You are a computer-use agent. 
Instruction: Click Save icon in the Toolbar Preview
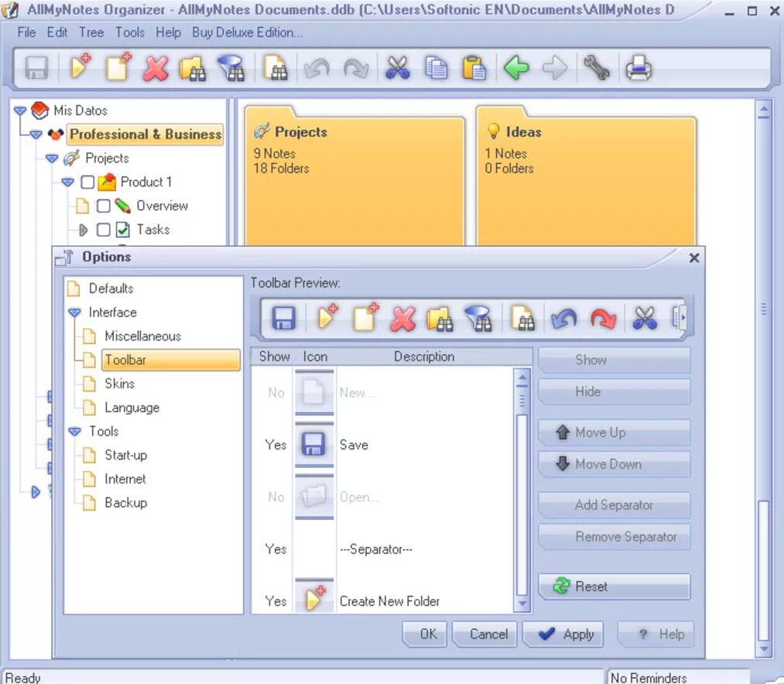click(283, 318)
